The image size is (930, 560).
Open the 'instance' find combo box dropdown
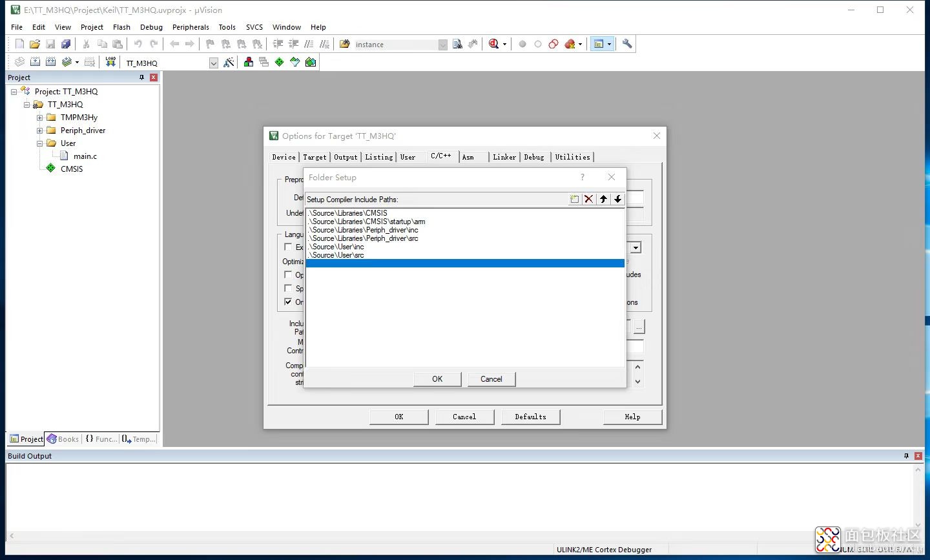click(x=442, y=45)
